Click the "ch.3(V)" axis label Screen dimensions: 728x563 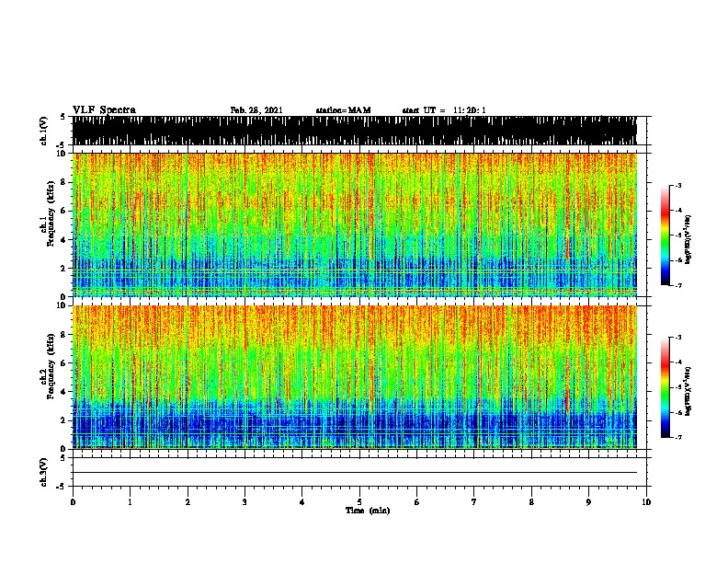pyautogui.click(x=44, y=472)
